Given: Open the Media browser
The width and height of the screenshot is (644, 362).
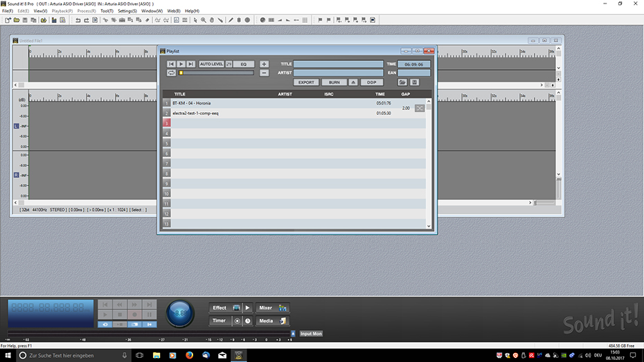Looking at the screenshot, I should (x=272, y=321).
